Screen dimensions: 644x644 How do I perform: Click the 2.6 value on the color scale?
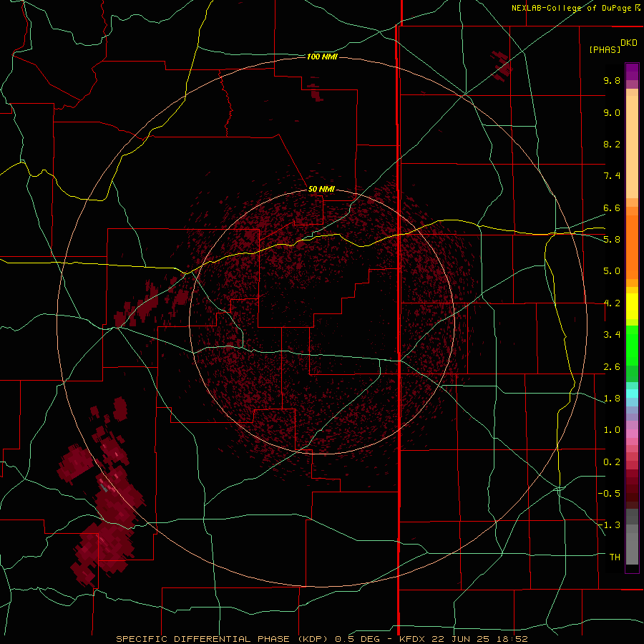point(612,367)
